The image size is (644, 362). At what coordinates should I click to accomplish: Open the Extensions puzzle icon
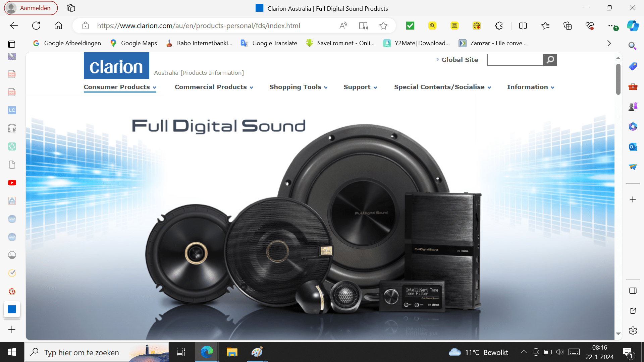click(499, 26)
